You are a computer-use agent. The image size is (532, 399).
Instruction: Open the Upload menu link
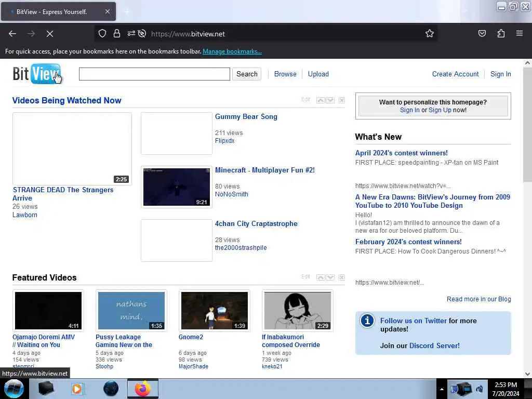tap(318, 74)
